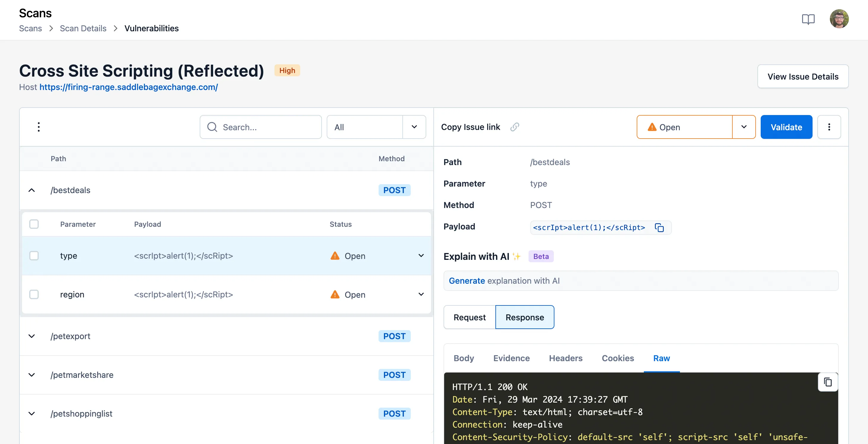Check the type parameter checkbox
The width and height of the screenshot is (868, 444).
point(34,256)
